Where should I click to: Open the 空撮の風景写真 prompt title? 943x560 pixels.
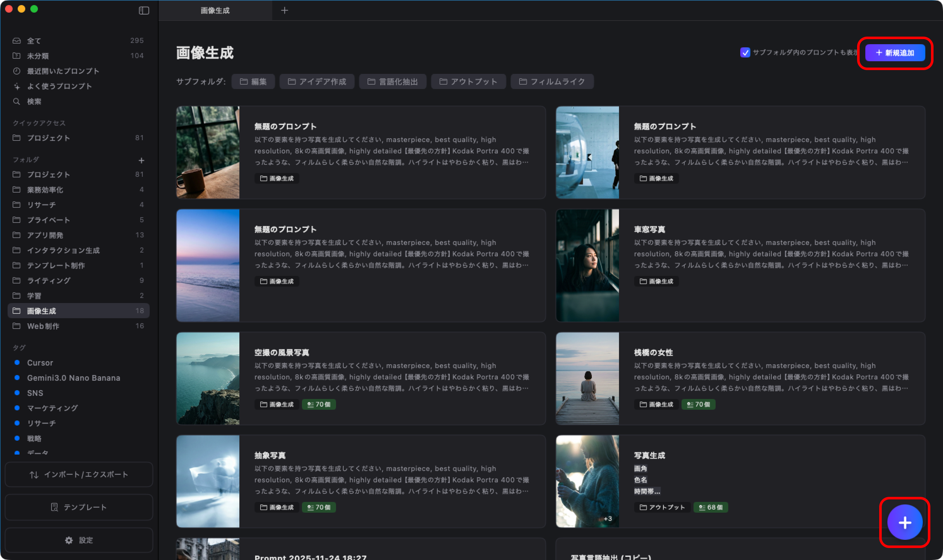pyautogui.click(x=282, y=353)
